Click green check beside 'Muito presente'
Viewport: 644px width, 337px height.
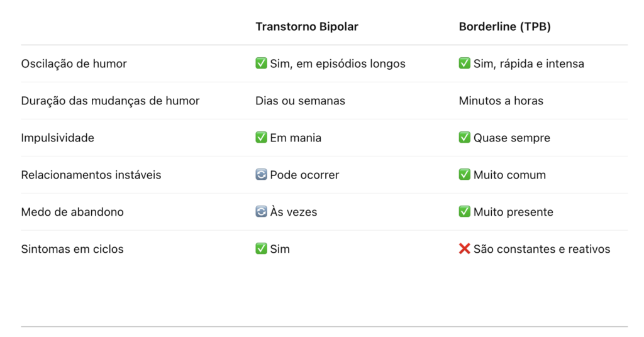click(x=465, y=211)
